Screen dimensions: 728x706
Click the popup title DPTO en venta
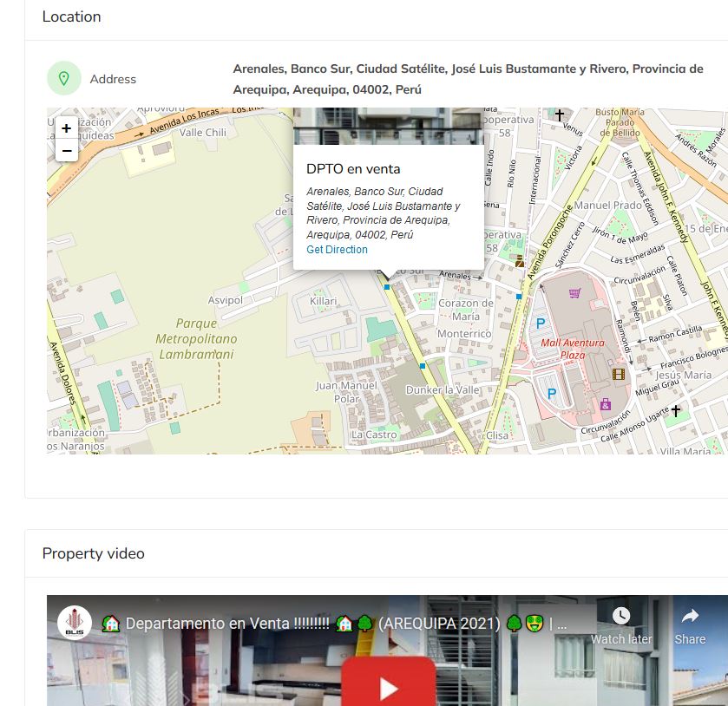point(353,169)
